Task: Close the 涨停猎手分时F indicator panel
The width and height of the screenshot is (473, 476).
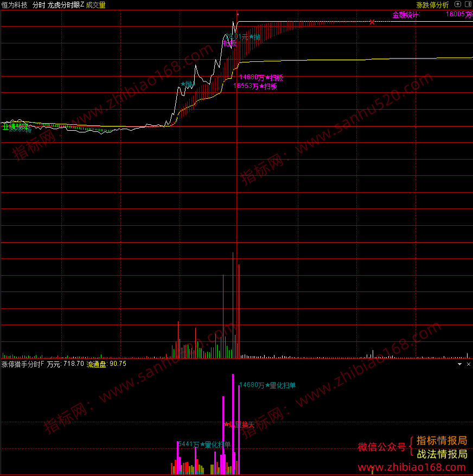Action: point(469,364)
